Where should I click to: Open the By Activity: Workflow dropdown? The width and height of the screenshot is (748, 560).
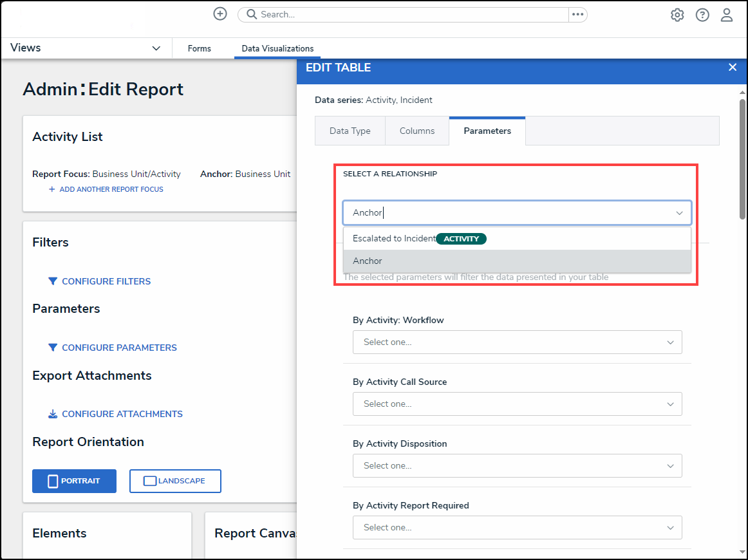[x=517, y=342]
